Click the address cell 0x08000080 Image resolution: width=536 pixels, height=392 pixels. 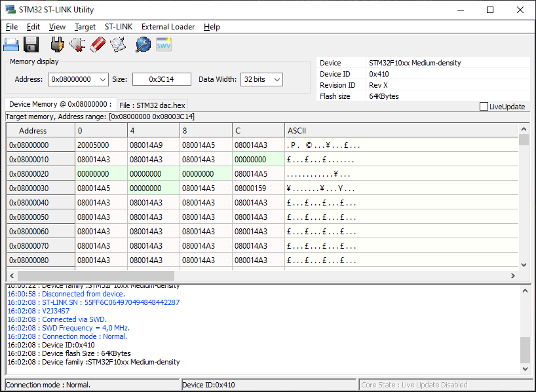coord(41,260)
